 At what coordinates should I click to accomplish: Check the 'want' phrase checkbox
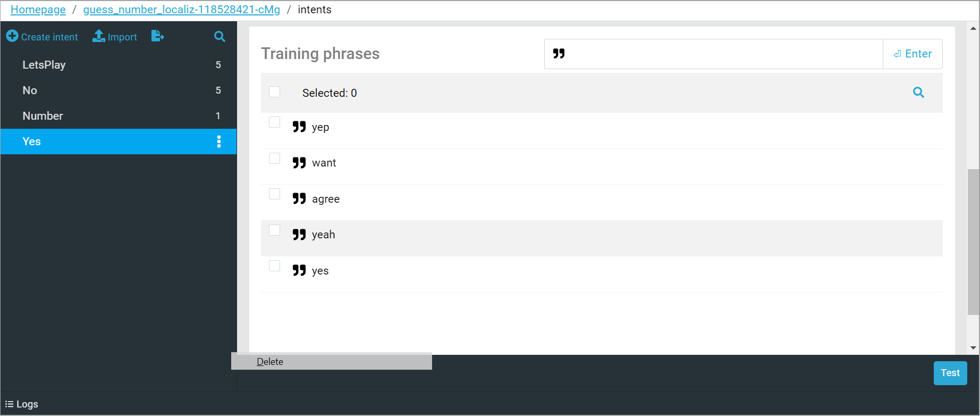click(x=275, y=159)
